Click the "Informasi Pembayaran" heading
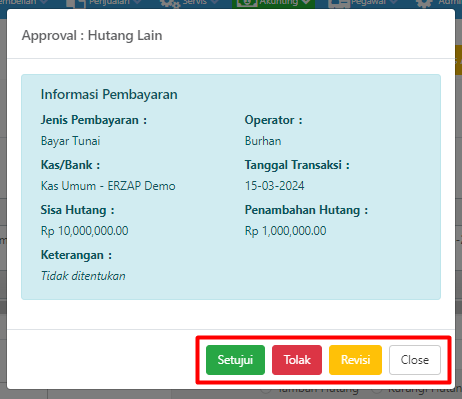The width and height of the screenshot is (462, 399). coord(109,94)
